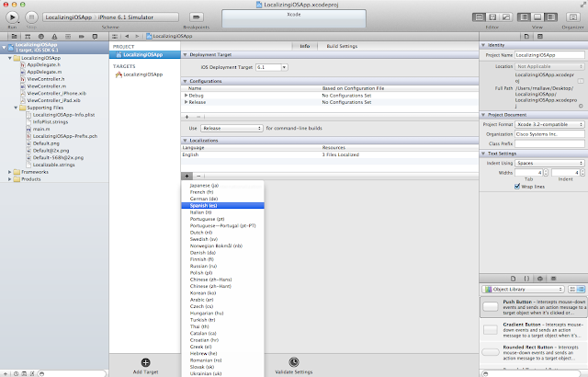
Task: Toggle the Debug area view
Action: pos(537,17)
